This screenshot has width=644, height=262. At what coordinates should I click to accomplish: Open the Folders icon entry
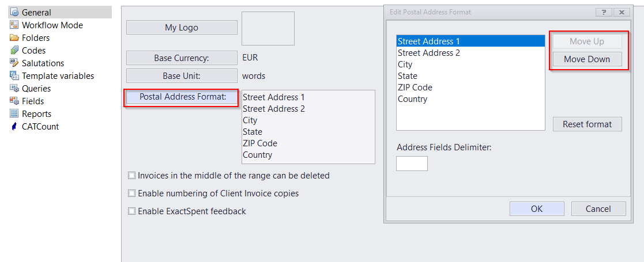[14, 38]
